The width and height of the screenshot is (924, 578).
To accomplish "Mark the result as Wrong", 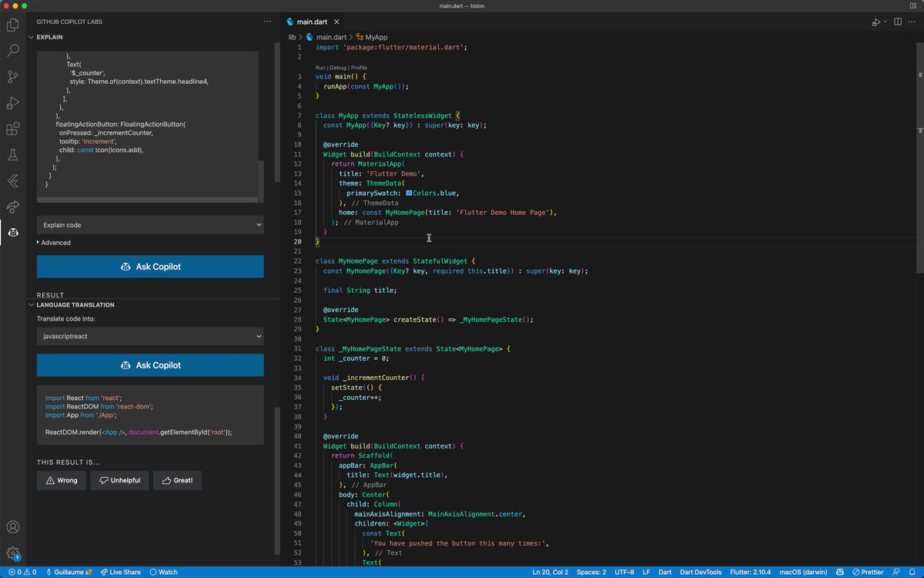I will (62, 480).
